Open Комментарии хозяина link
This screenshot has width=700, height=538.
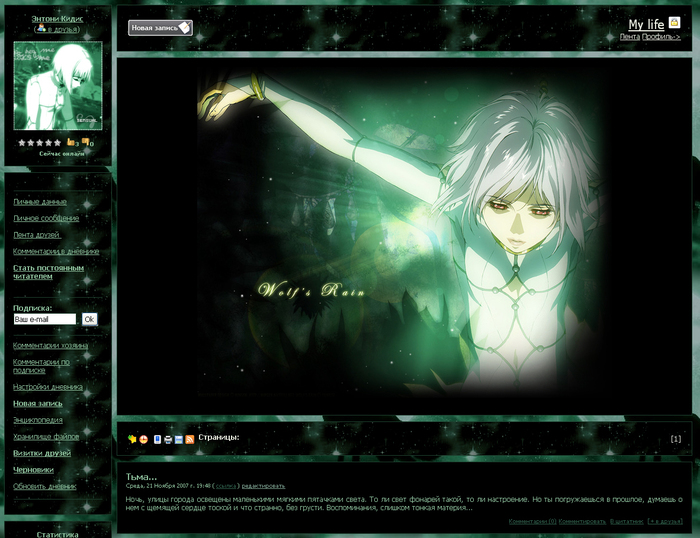click(x=50, y=346)
